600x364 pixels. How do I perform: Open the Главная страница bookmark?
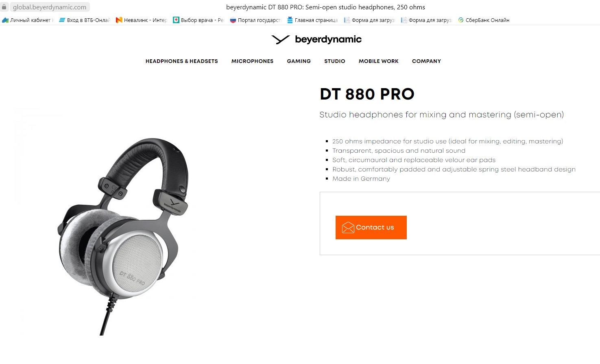coord(312,20)
